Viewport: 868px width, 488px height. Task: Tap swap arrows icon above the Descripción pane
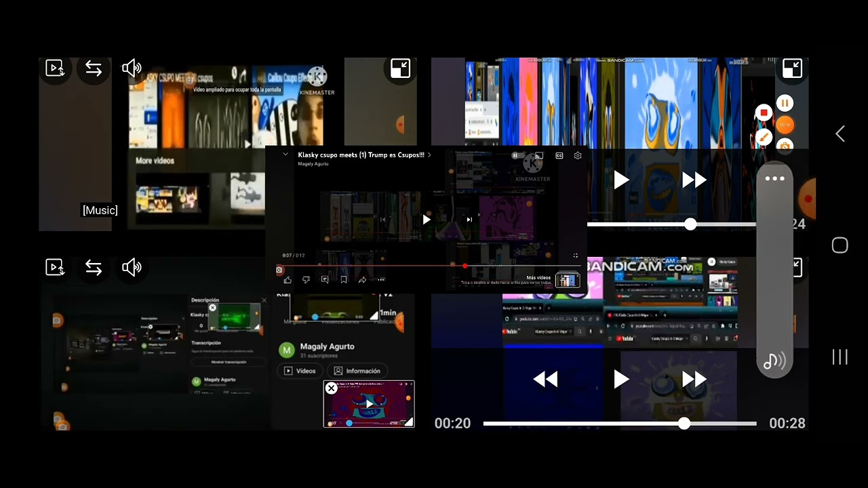94,268
